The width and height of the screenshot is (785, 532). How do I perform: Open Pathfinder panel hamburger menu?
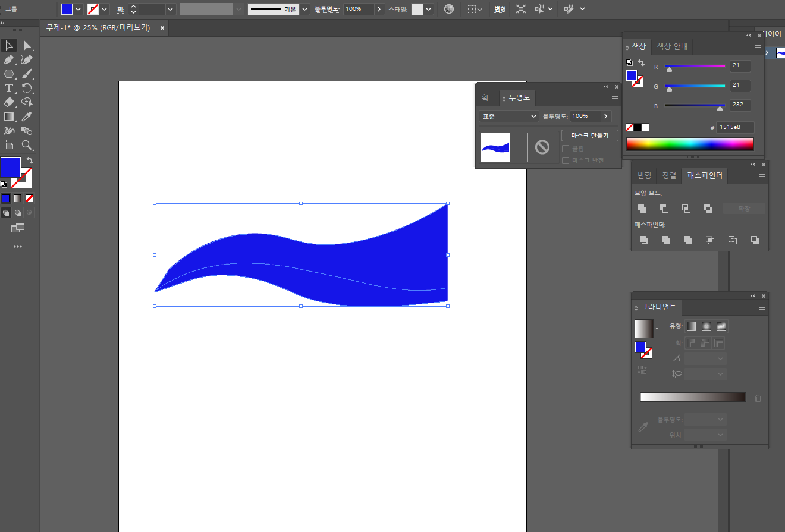(x=762, y=176)
